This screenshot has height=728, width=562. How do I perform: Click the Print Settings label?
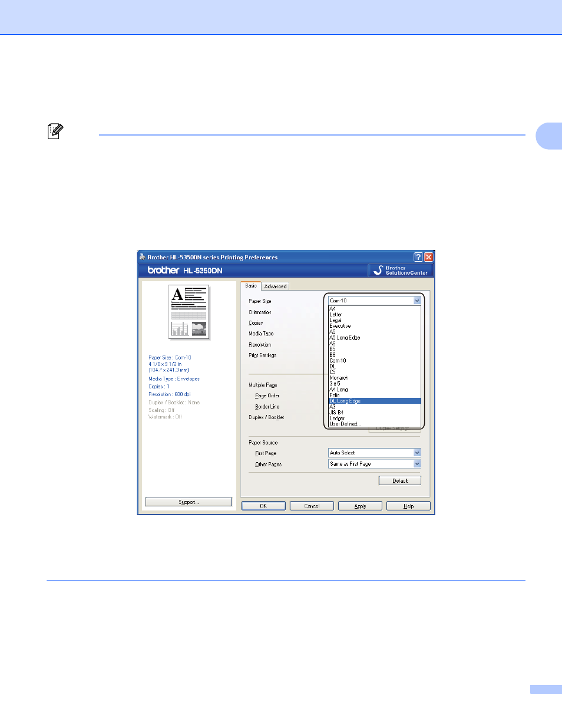pyautogui.click(x=262, y=355)
